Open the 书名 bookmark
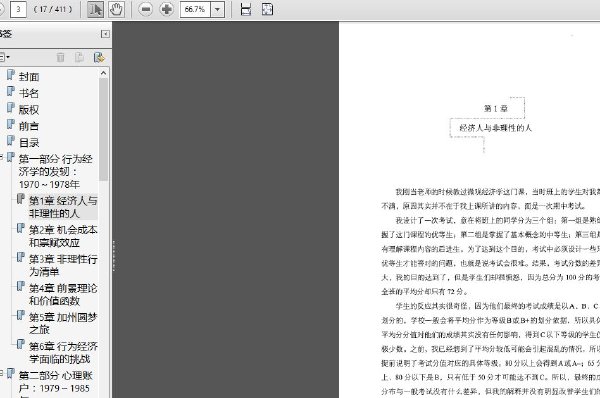600x398 pixels. (29, 93)
